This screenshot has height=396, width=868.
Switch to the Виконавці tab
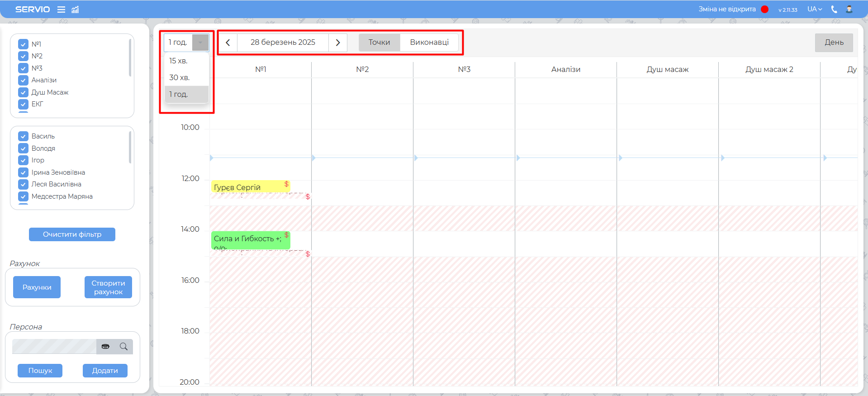tap(429, 43)
